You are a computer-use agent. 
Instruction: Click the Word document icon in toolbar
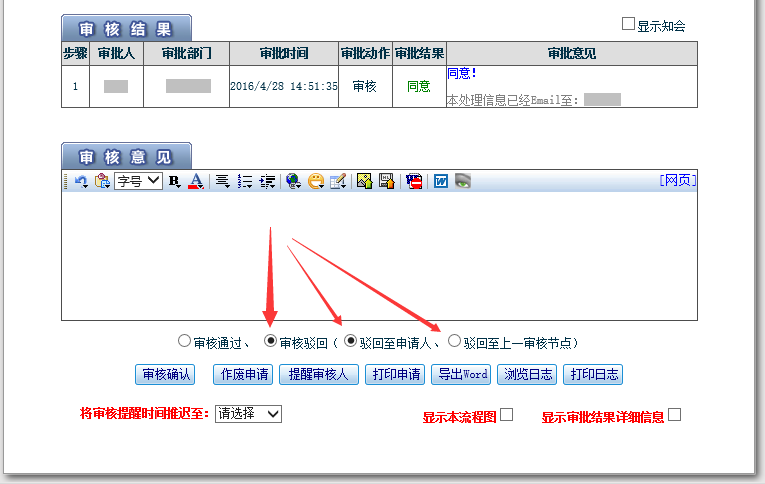click(x=440, y=181)
